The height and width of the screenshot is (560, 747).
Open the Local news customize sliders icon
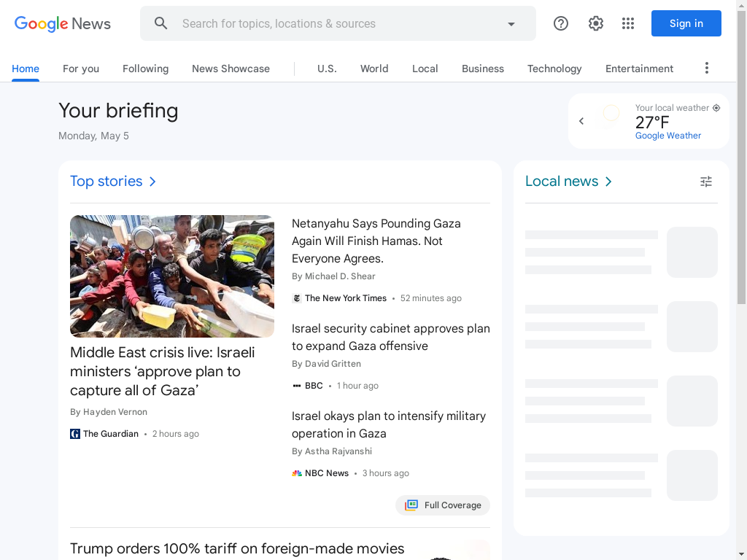pos(706,182)
